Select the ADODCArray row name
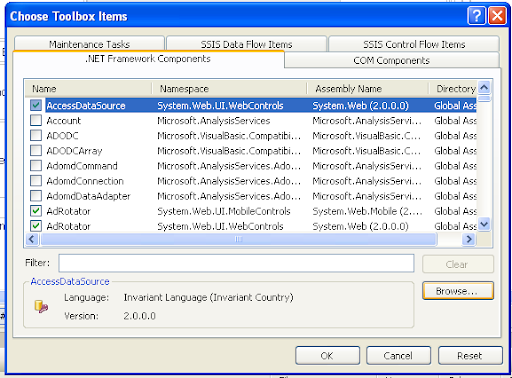512x378 pixels. tap(74, 151)
